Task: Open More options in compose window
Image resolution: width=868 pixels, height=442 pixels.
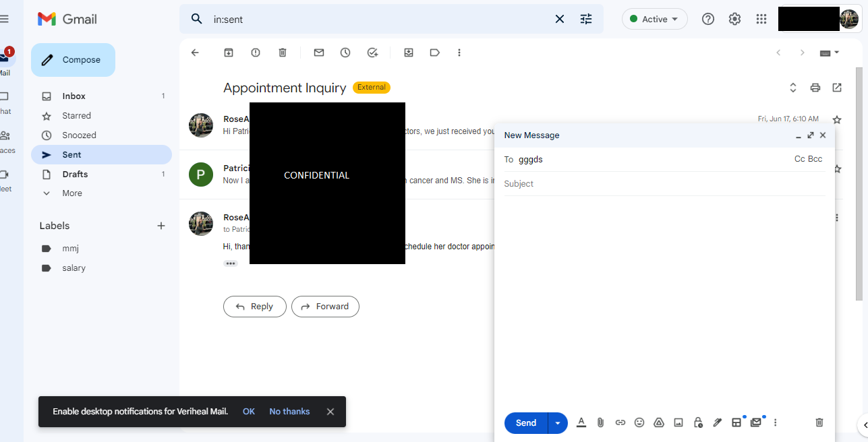Action: 776,422
